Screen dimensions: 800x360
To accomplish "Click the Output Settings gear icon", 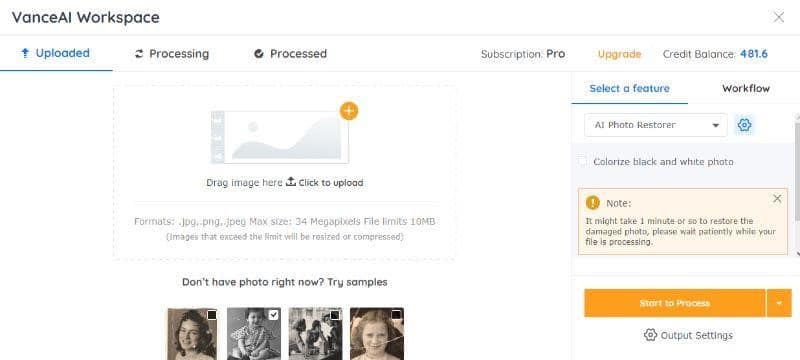I will click(650, 335).
